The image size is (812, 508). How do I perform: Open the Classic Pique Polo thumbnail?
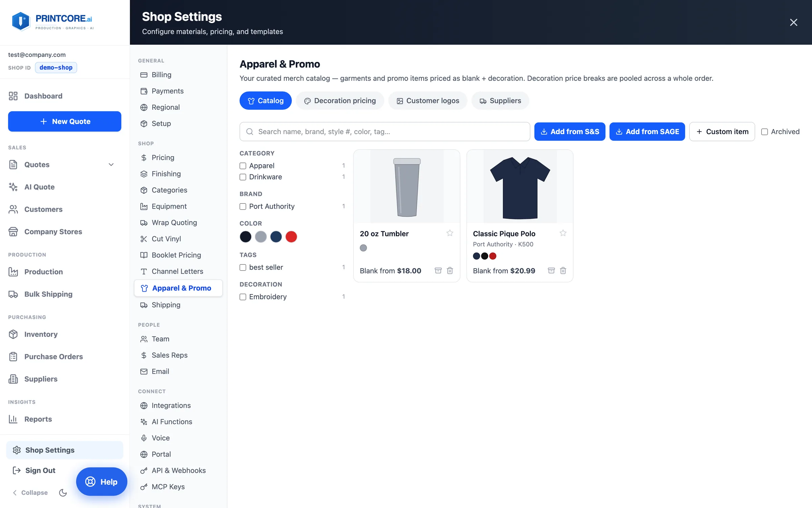(x=520, y=186)
